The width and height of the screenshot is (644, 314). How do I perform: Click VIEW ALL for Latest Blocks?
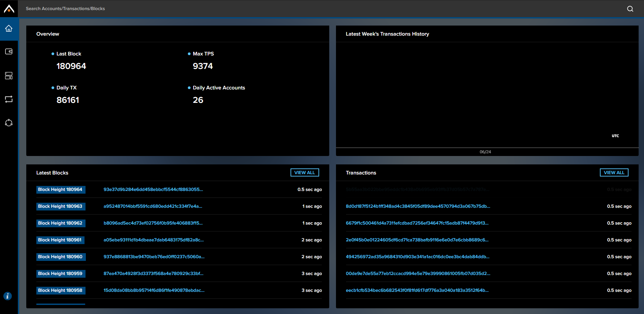tap(304, 172)
